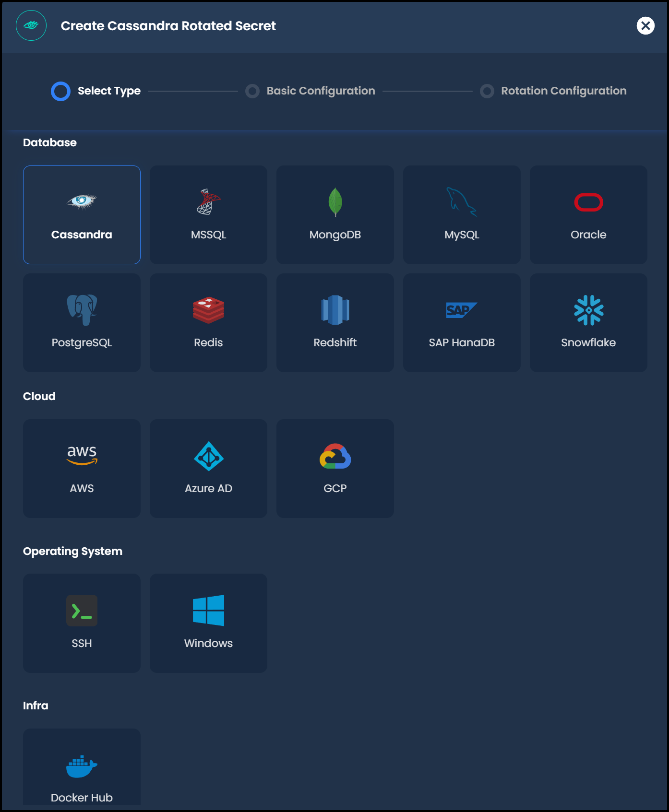This screenshot has width=669, height=812.
Task: Click the Docker Hub label text
Action: 82,798
